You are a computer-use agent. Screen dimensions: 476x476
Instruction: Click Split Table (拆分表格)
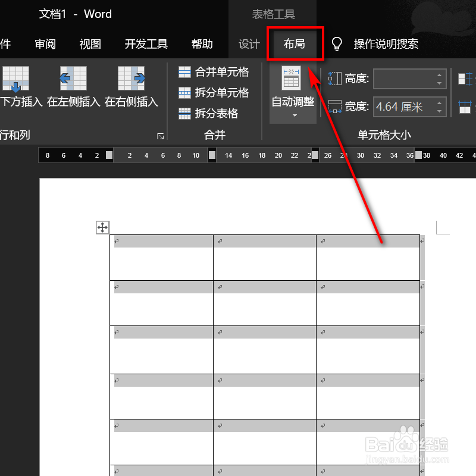[x=208, y=114]
